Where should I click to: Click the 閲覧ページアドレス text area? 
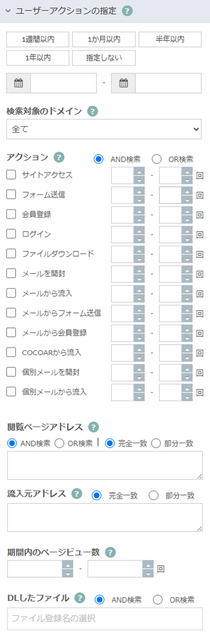click(x=105, y=465)
